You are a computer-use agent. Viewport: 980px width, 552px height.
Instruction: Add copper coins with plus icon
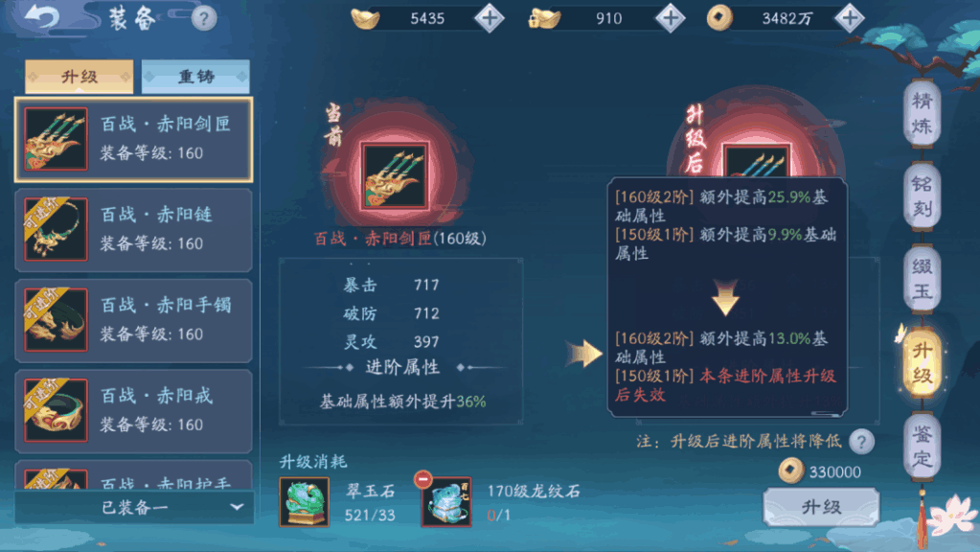[850, 17]
